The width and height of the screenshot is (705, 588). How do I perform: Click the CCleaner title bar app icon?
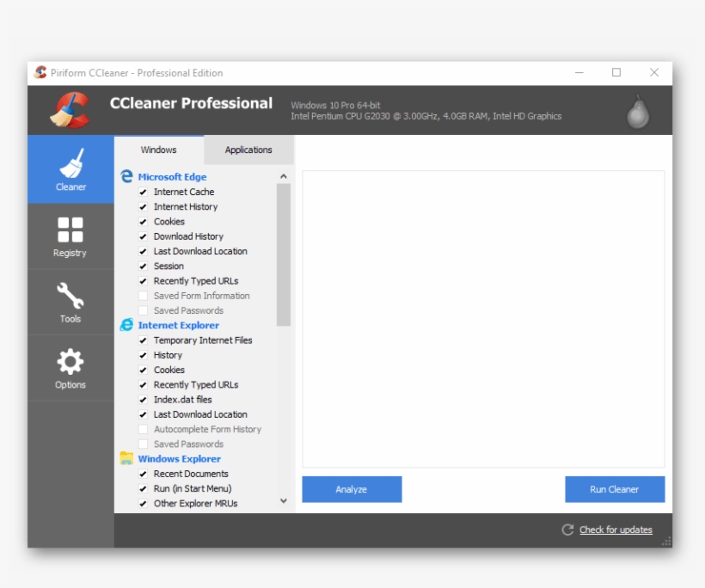click(40, 72)
